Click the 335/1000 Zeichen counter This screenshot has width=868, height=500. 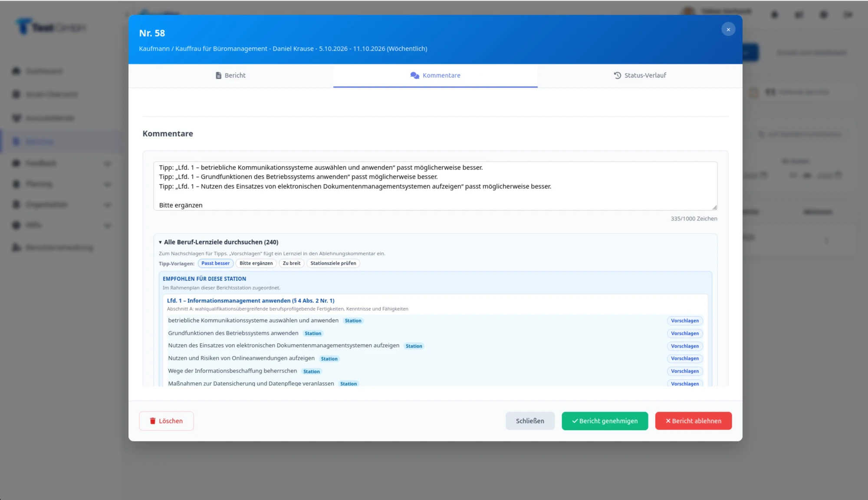[x=694, y=219]
